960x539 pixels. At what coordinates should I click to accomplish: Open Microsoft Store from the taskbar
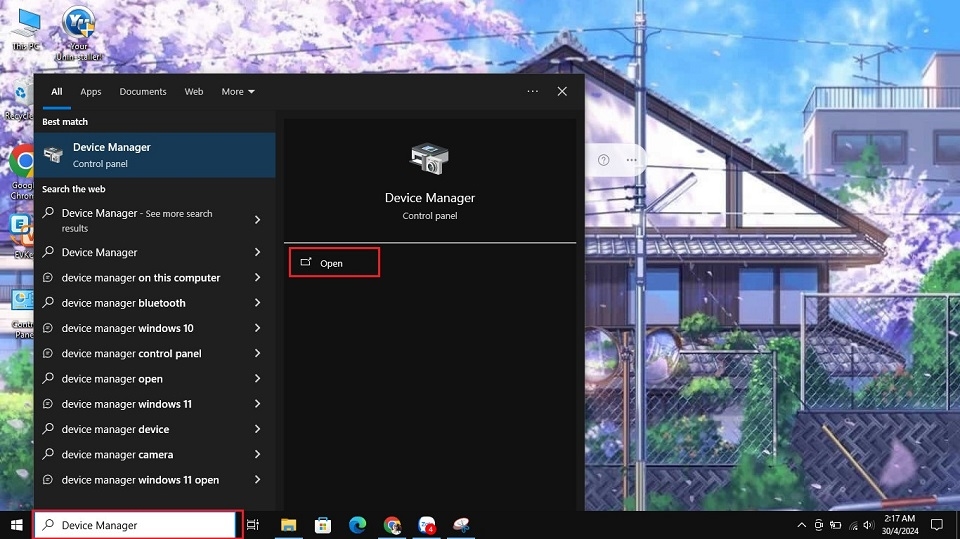pyautogui.click(x=323, y=525)
